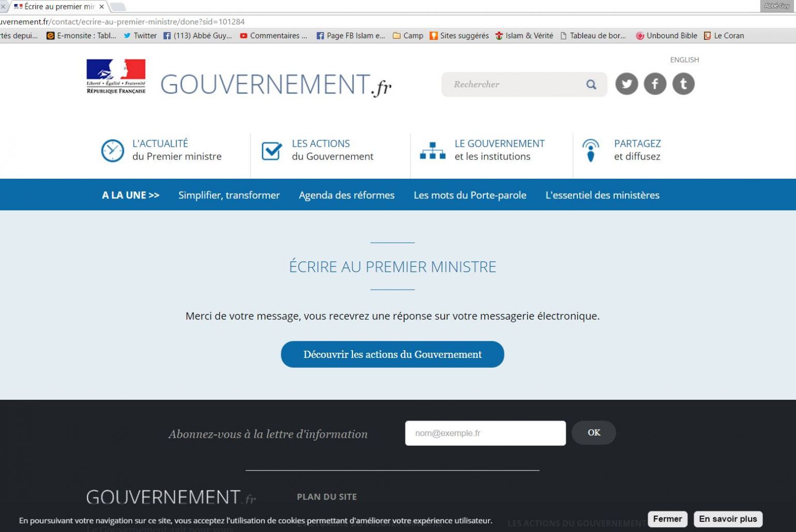Switch site language to ENGLISH
Viewport: 796px width, 532px height.
[684, 60]
